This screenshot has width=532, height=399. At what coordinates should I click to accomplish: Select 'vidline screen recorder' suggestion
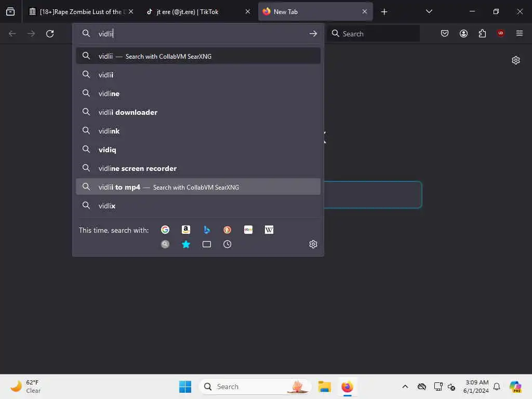[x=198, y=168]
